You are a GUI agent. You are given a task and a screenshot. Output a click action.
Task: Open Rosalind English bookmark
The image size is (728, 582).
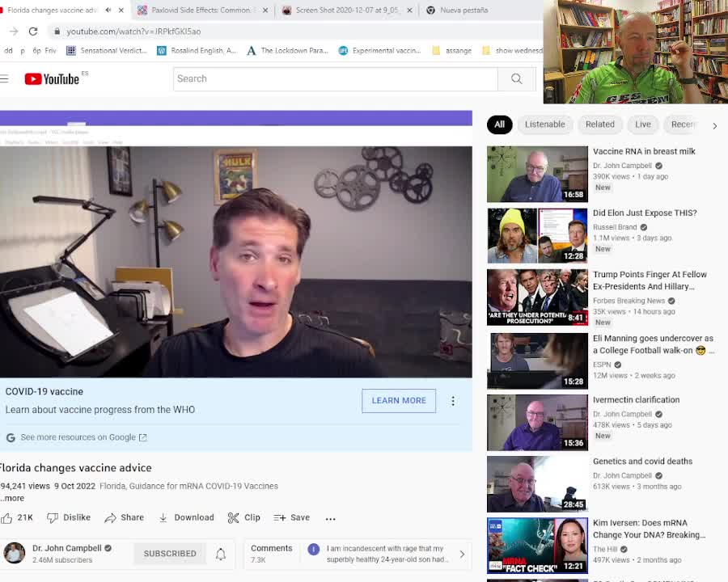point(197,51)
